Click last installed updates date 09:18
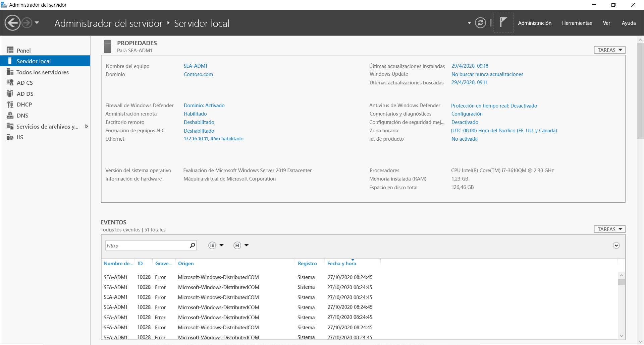Image resolution: width=644 pixels, height=345 pixels. click(x=470, y=66)
